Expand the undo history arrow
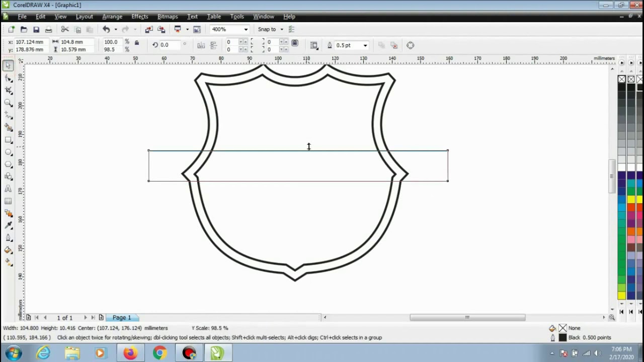644x362 pixels. click(x=115, y=30)
